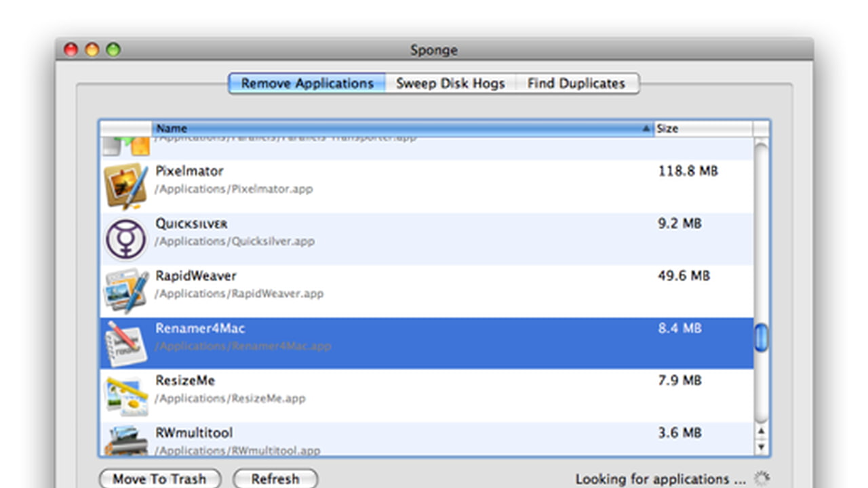Viewport: 868px width, 488px height.
Task: Click the RWmultitool app icon
Action: click(x=125, y=440)
